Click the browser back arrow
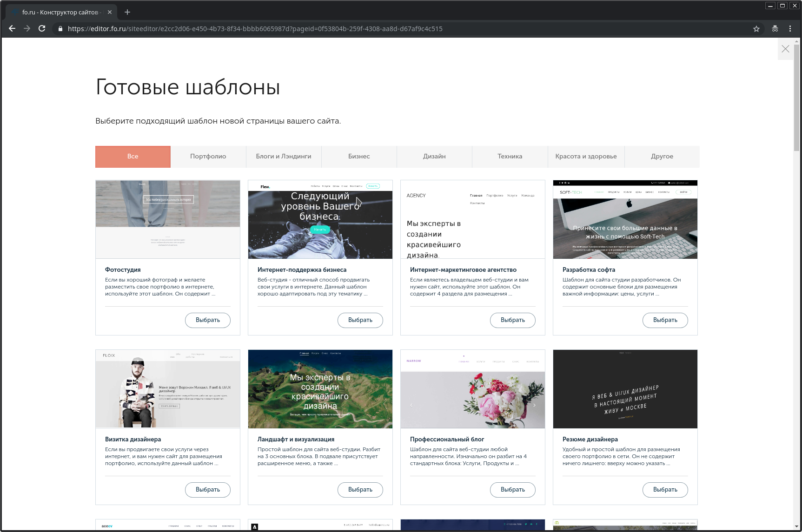The width and height of the screenshot is (802, 532). pyautogui.click(x=12, y=28)
